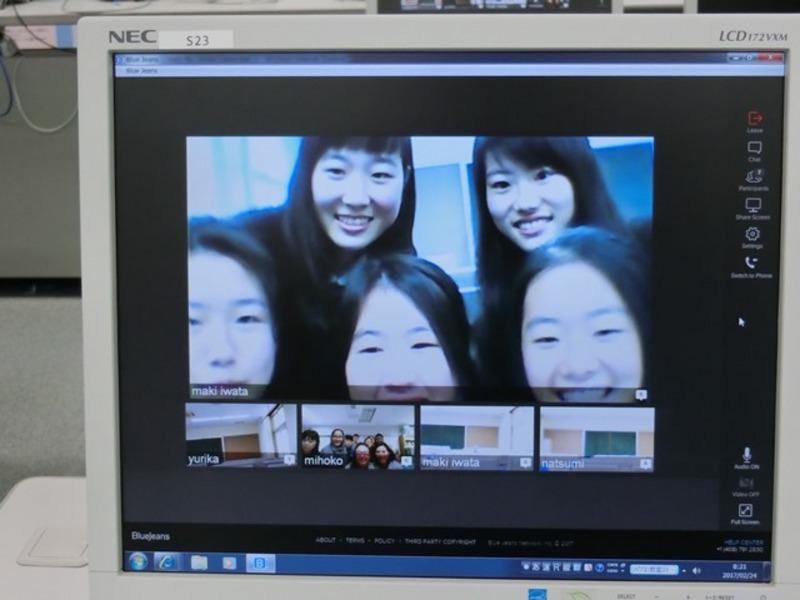Mute the microphone with Audio ON
The height and width of the screenshot is (600, 800).
click(x=746, y=458)
